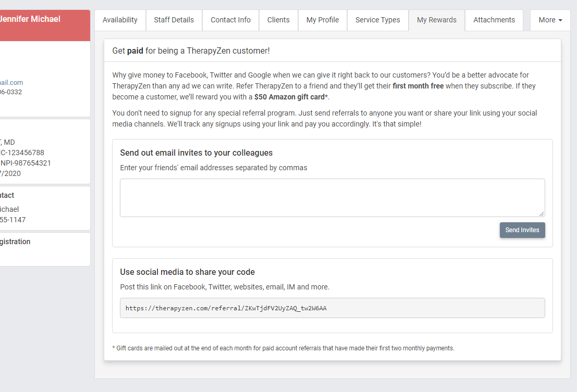Select the My Rewards tab
577x392 pixels.
436,20
